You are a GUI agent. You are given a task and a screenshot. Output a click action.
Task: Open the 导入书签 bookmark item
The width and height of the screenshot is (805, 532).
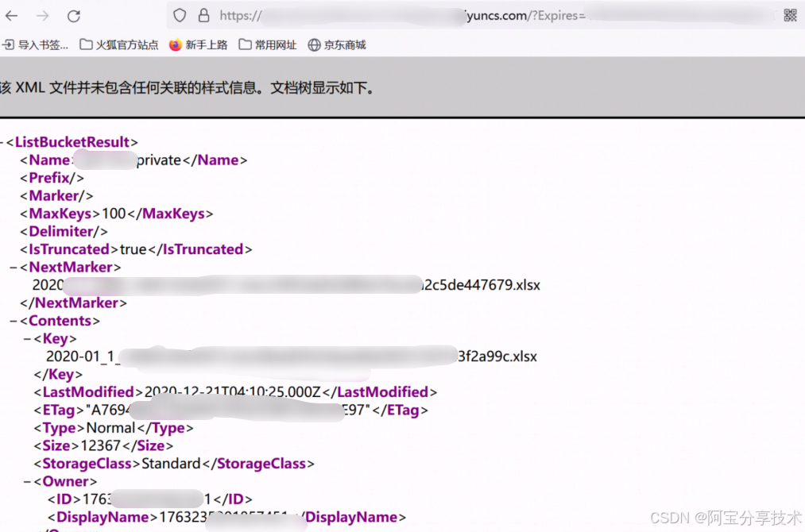click(x=36, y=45)
